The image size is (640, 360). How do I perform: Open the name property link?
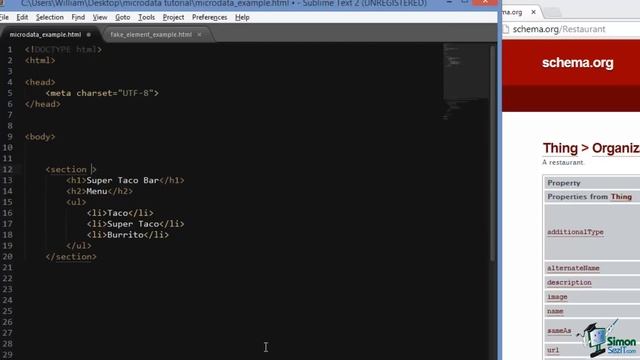point(555,311)
